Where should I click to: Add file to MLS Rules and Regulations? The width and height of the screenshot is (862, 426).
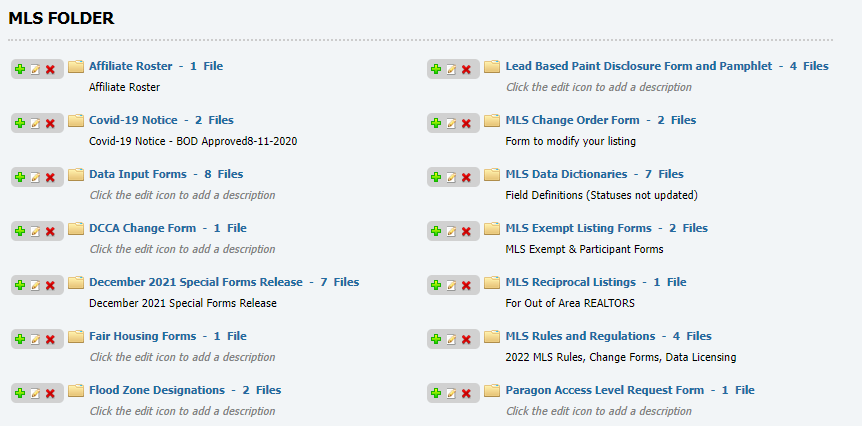436,339
